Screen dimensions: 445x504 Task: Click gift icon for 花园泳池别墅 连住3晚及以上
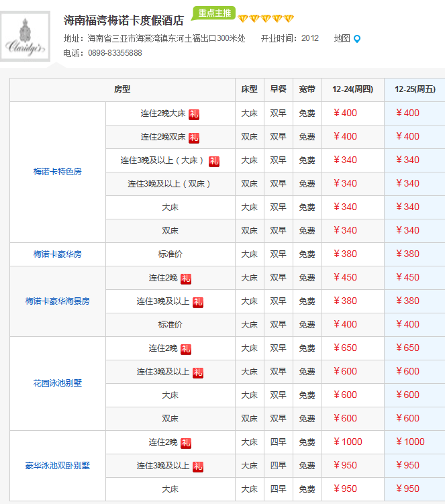click(x=198, y=372)
